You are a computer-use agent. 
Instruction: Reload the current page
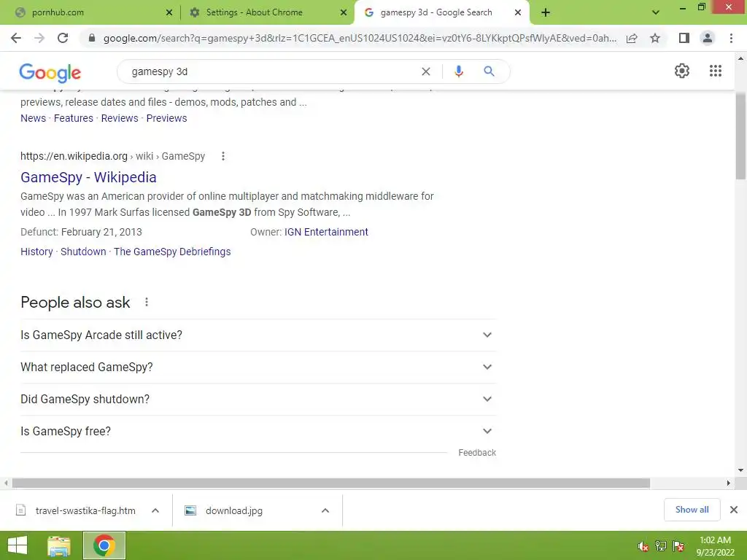pyautogui.click(x=63, y=38)
